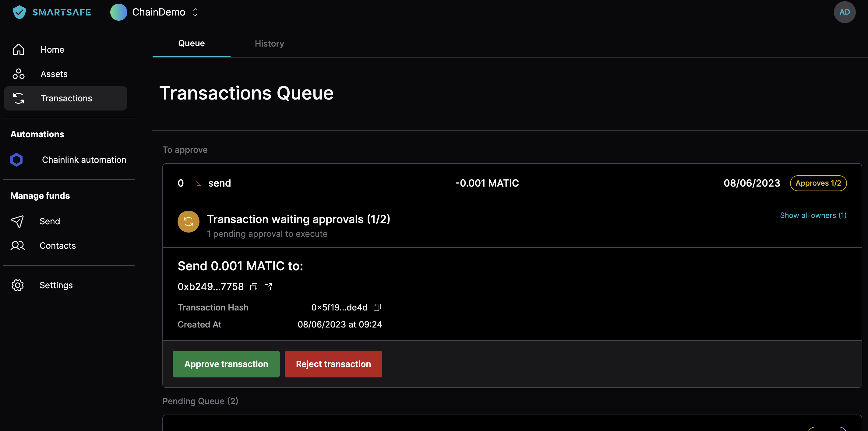Open the AD account avatar menu
The width and height of the screenshot is (868, 431).
coord(845,12)
